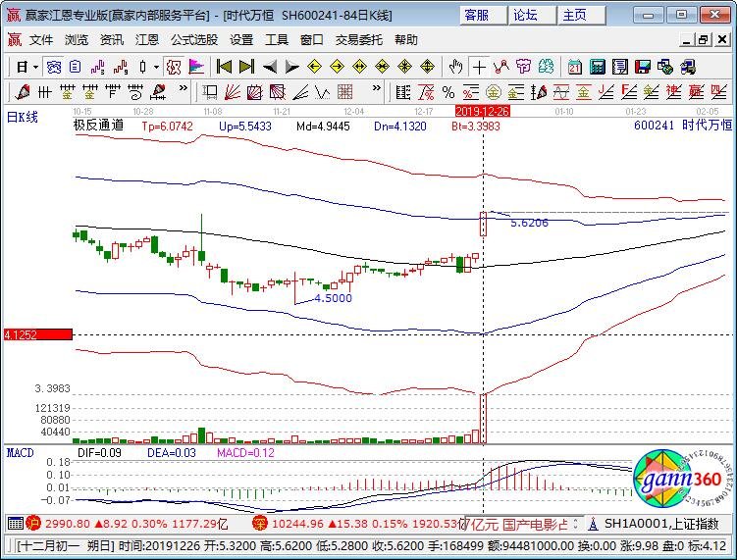Jump to the last K-line bar
Screen dimensions: 737x560
tap(246, 67)
